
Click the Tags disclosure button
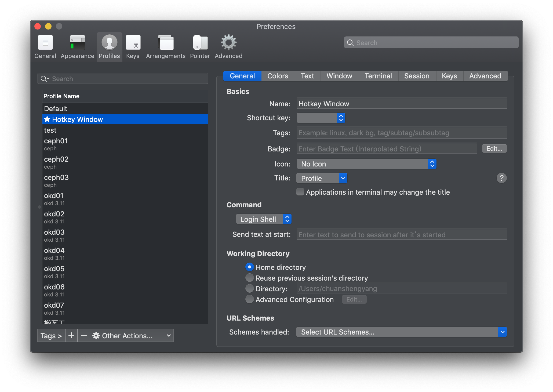51,335
